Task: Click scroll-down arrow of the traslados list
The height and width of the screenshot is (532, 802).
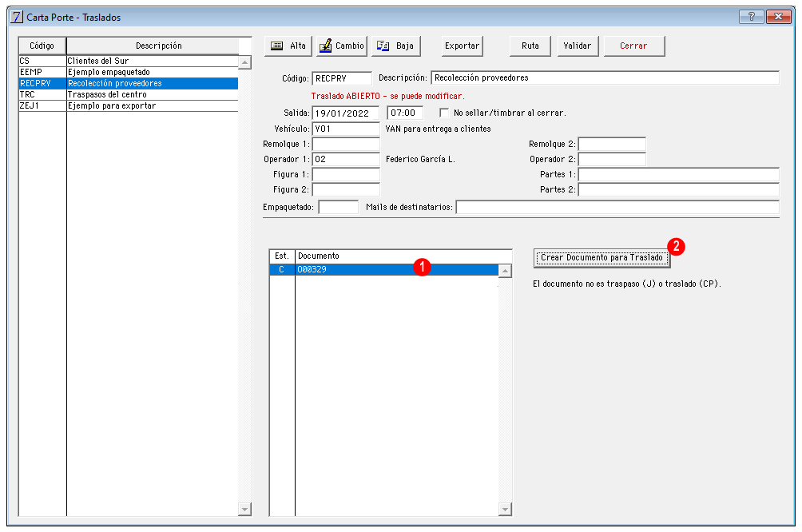Action: 245,509
